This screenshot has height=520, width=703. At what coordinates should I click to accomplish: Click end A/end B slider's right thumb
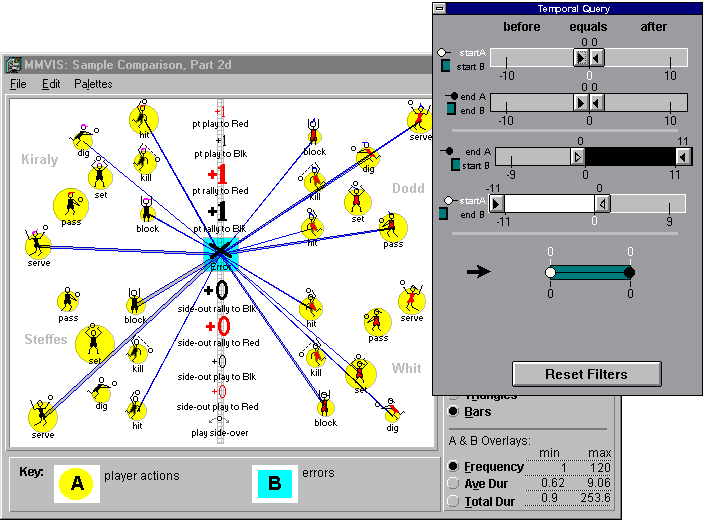point(596,103)
